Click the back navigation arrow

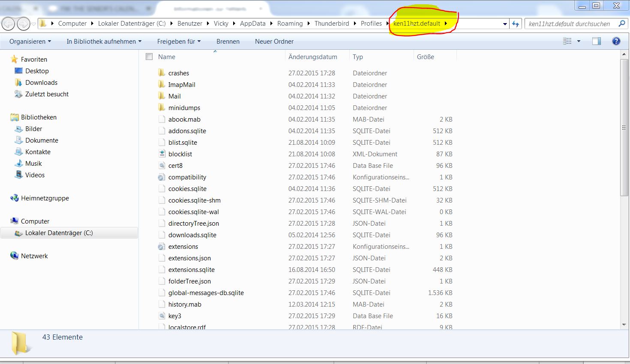pos(9,24)
